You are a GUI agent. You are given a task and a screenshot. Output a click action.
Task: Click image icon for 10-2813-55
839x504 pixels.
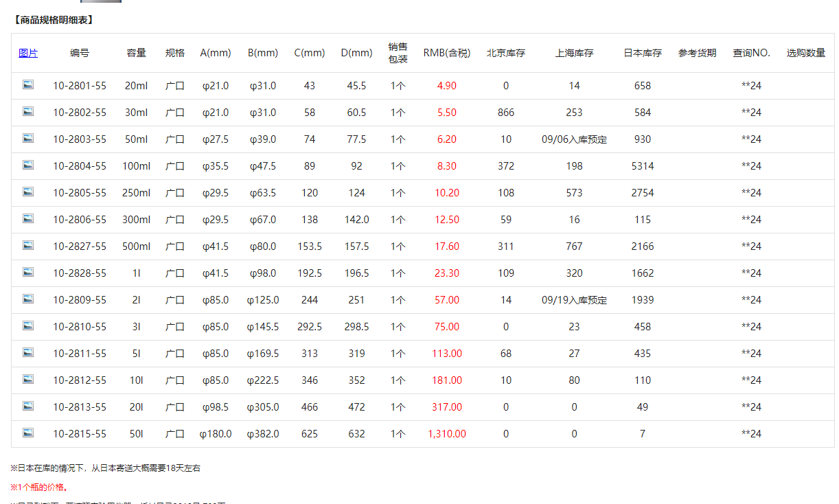point(28,406)
